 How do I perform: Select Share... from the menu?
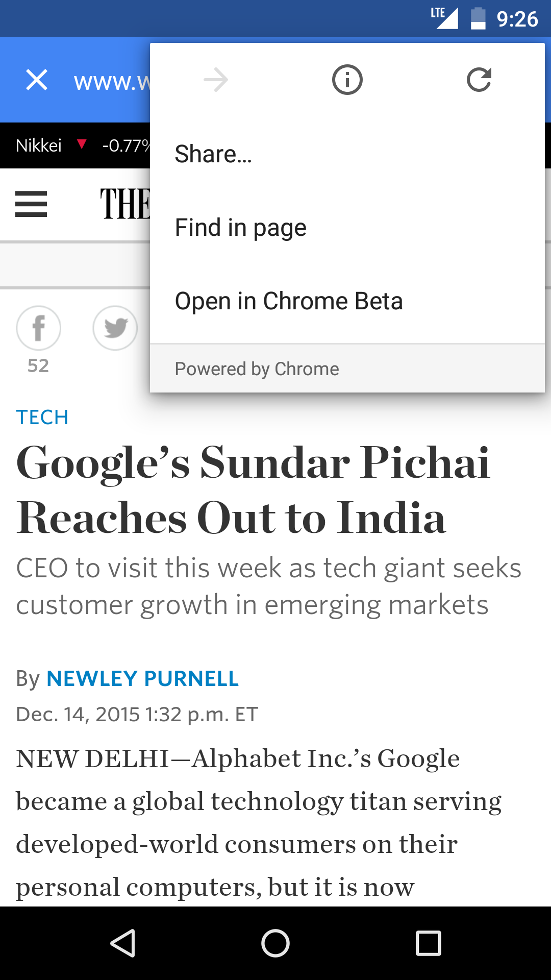pyautogui.click(x=213, y=154)
